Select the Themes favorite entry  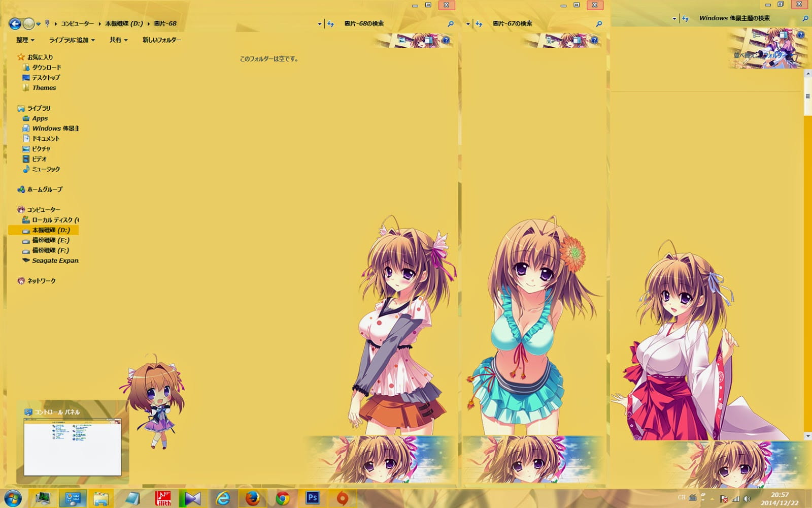pyautogui.click(x=45, y=87)
